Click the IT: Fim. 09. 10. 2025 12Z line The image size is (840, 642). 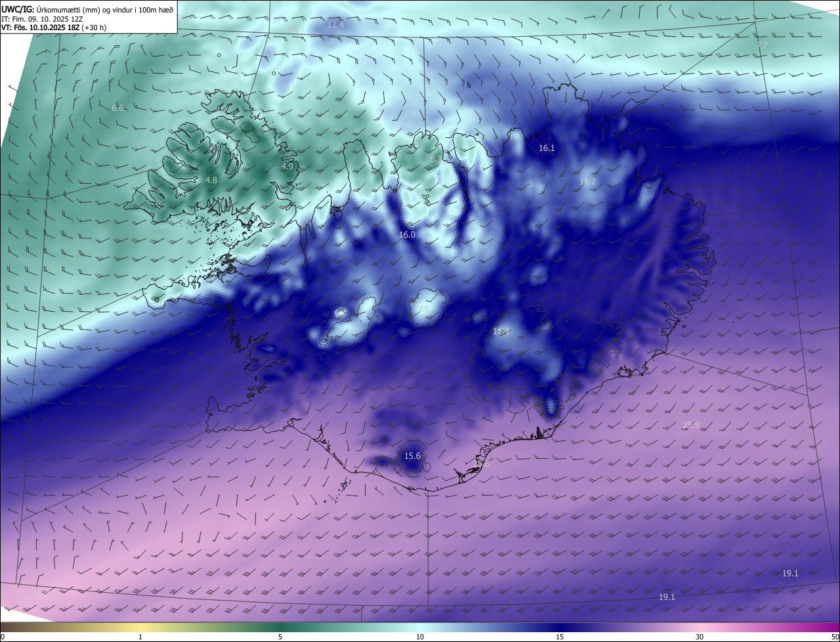click(41, 19)
